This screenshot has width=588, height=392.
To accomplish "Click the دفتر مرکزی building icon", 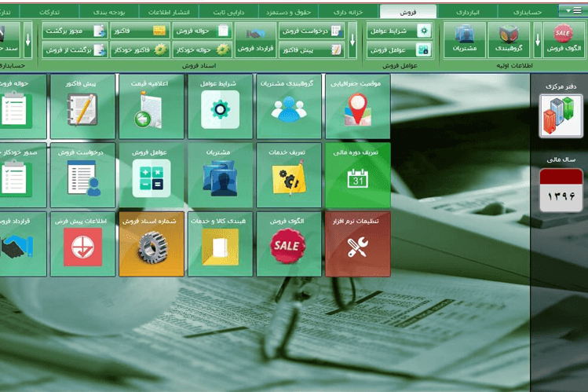I will 561,115.
